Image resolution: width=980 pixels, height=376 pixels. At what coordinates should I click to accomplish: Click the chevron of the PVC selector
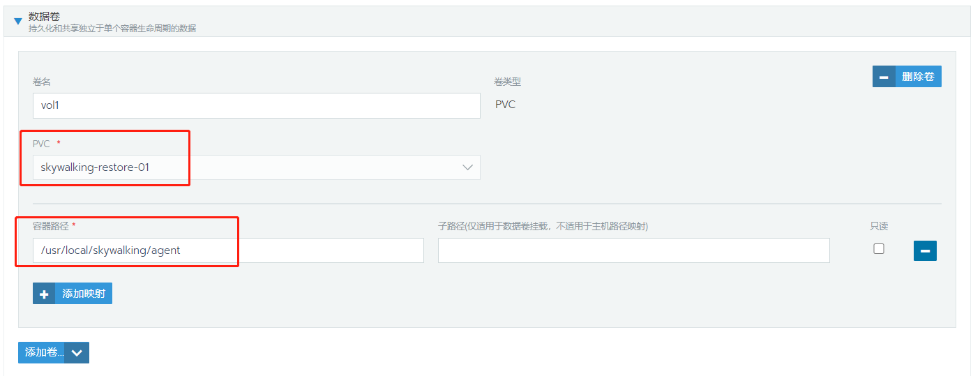click(x=467, y=167)
